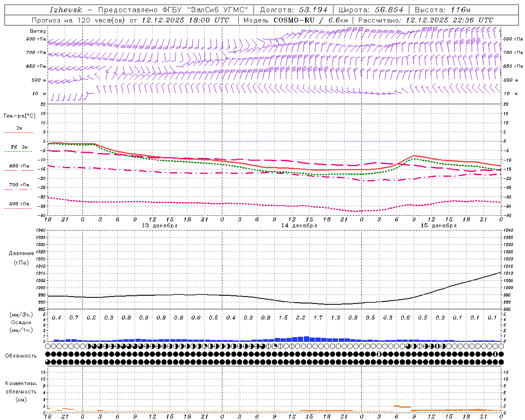Click "700 гПа" in the temperature legend

coord(19,185)
